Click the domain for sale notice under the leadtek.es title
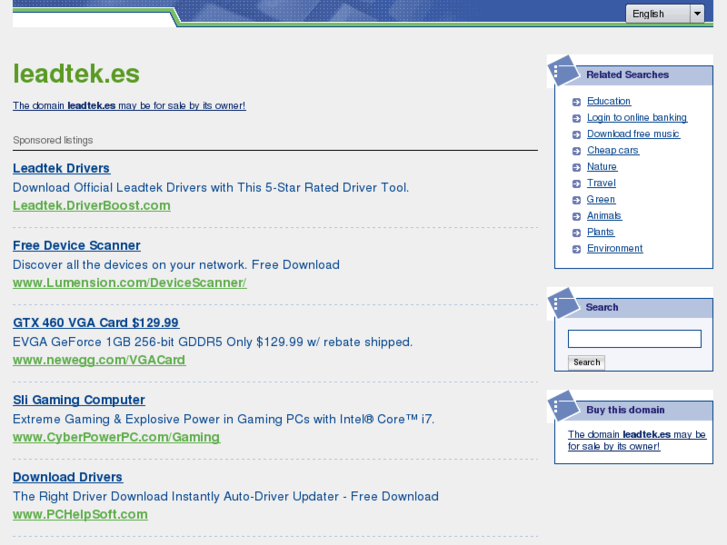Image resolution: width=727 pixels, height=545 pixels. coord(129,106)
